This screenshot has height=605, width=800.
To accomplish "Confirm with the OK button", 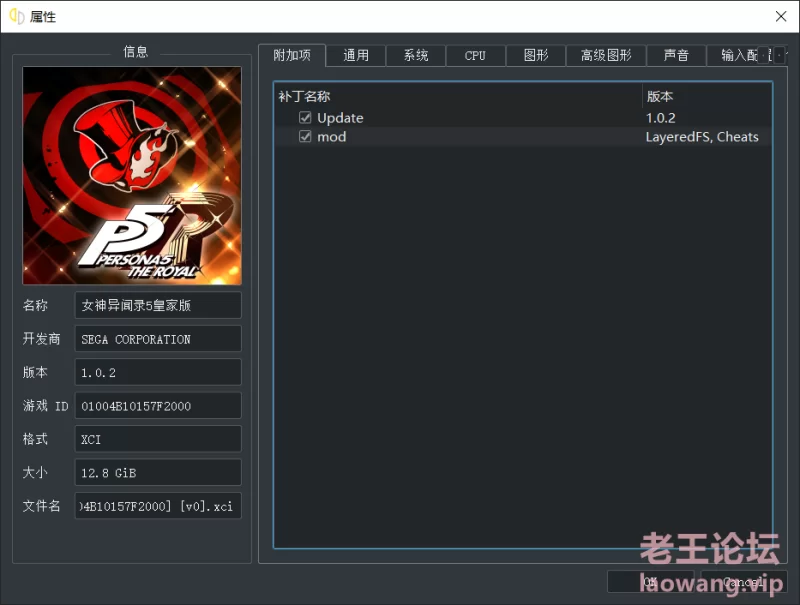I will click(x=651, y=581).
